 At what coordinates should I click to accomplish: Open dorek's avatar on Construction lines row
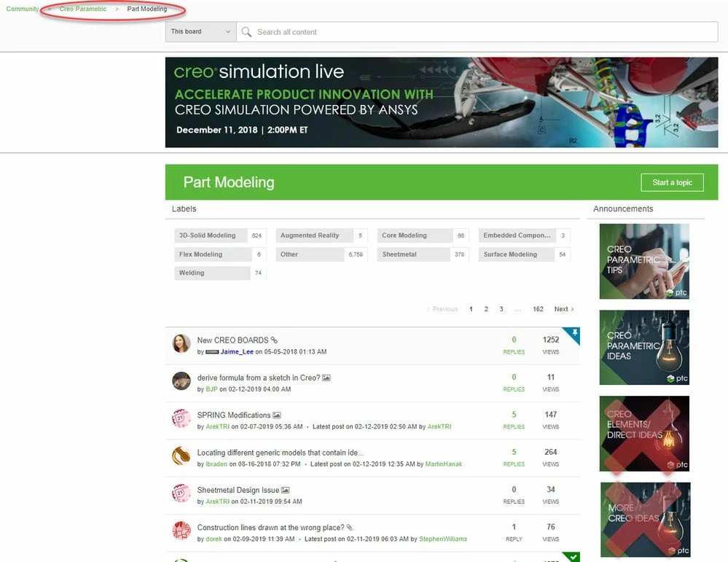click(181, 531)
